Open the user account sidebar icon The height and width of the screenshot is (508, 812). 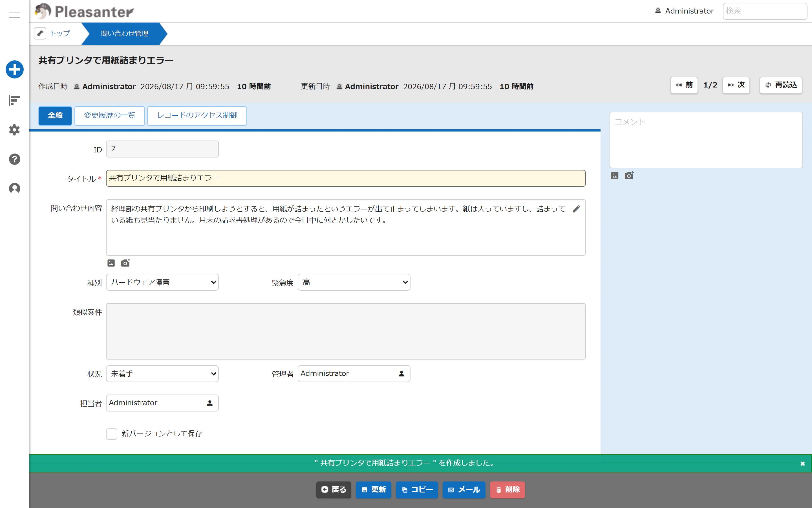click(x=14, y=189)
